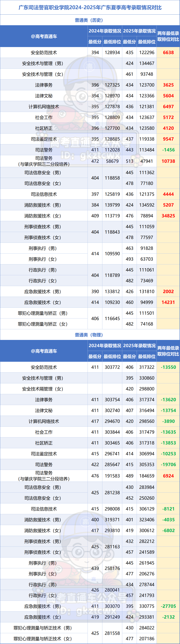Select the rank difference 4120
This screenshot has width=180, height=644.
[x=168, y=128]
